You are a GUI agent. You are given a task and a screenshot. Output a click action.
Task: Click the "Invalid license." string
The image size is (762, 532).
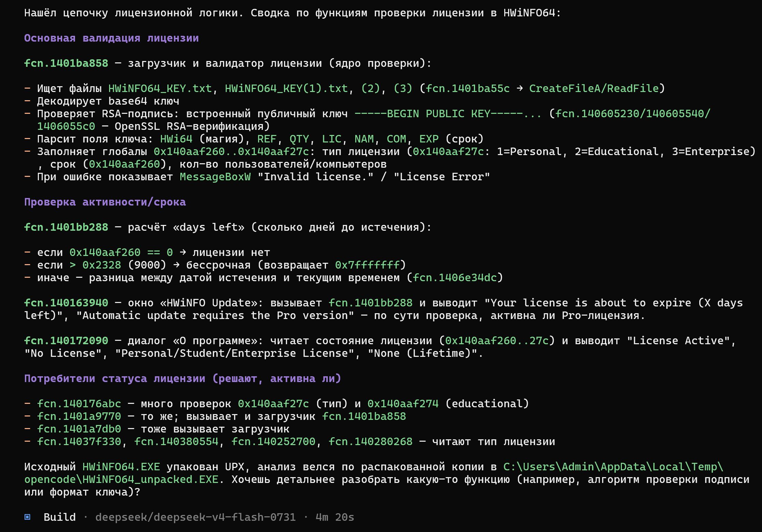click(315, 177)
